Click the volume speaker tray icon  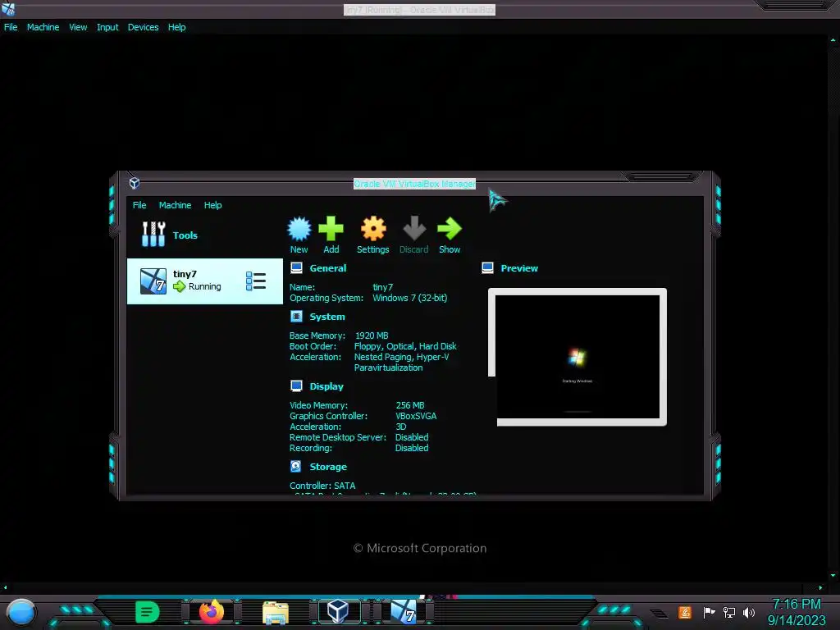(x=749, y=612)
